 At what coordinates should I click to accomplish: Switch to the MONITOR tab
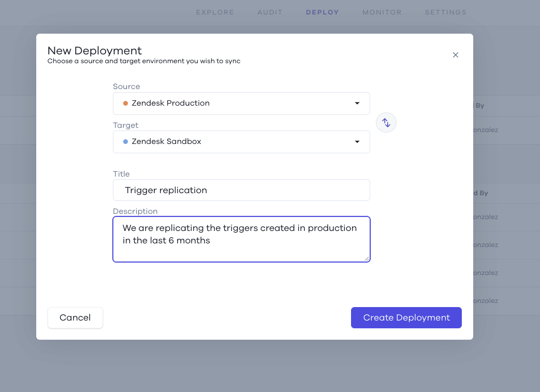(382, 12)
